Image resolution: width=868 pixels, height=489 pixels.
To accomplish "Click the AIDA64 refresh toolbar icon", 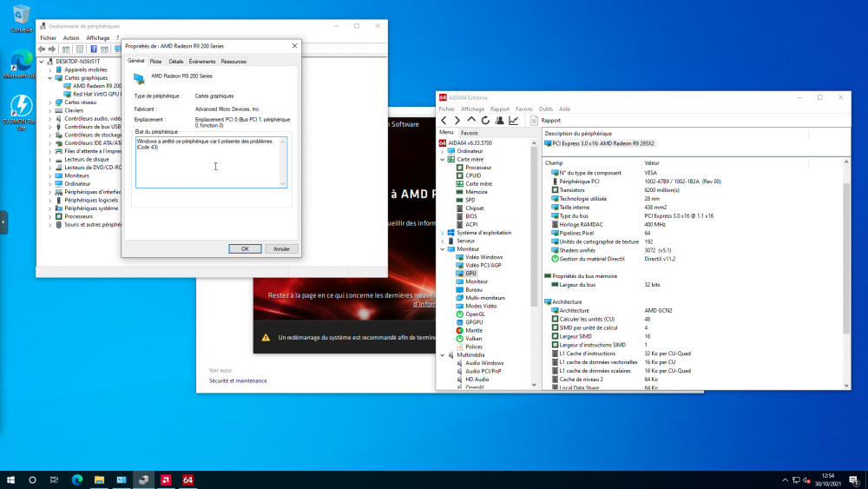I will (485, 120).
